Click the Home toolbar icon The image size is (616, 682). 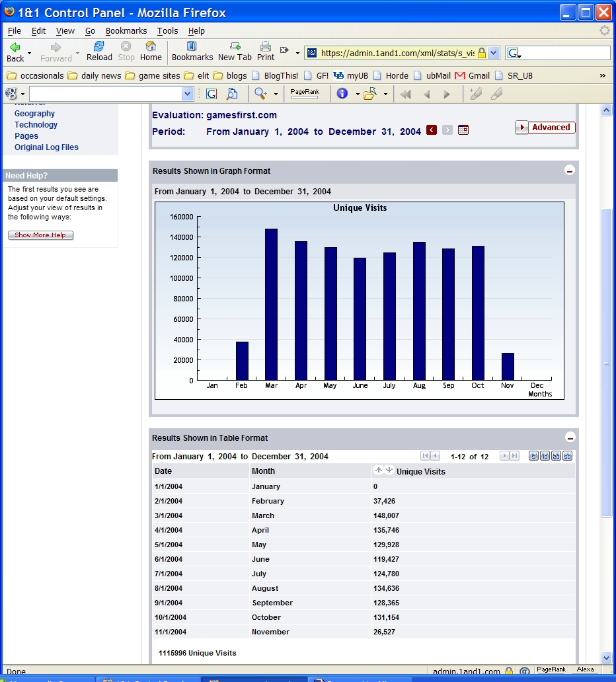pyautogui.click(x=151, y=51)
